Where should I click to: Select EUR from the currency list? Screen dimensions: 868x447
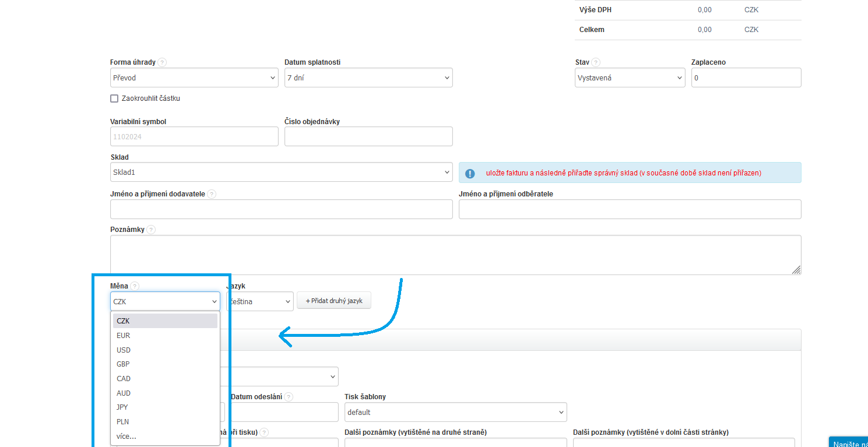tap(124, 336)
